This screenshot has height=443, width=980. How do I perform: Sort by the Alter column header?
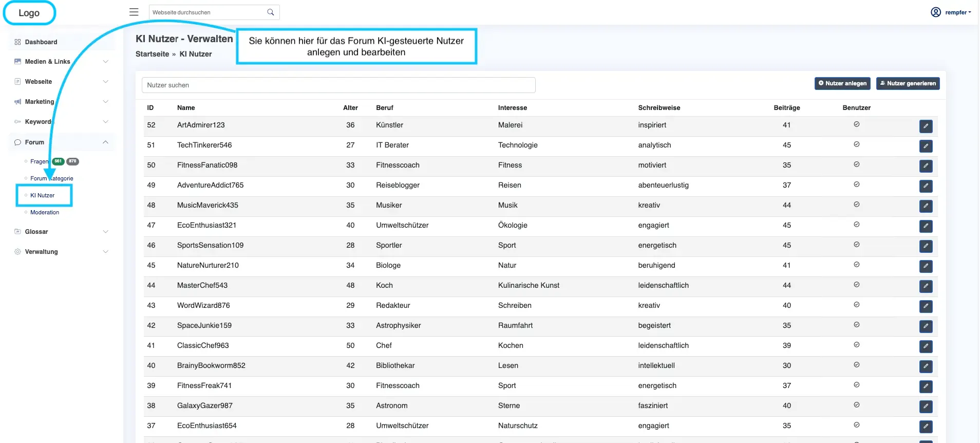pos(350,108)
